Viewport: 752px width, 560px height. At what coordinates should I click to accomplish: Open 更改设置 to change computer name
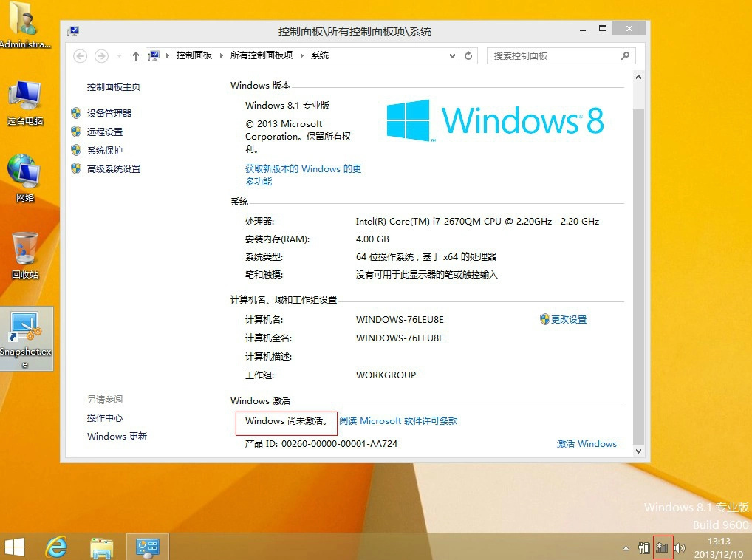569,319
